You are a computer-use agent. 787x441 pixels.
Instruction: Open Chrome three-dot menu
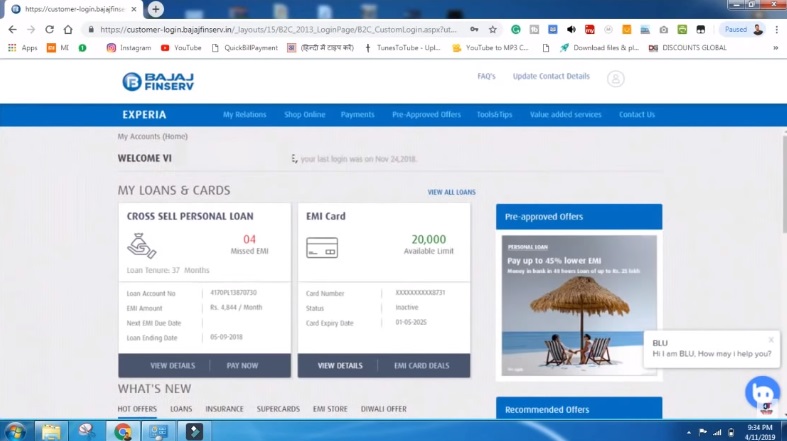776,30
